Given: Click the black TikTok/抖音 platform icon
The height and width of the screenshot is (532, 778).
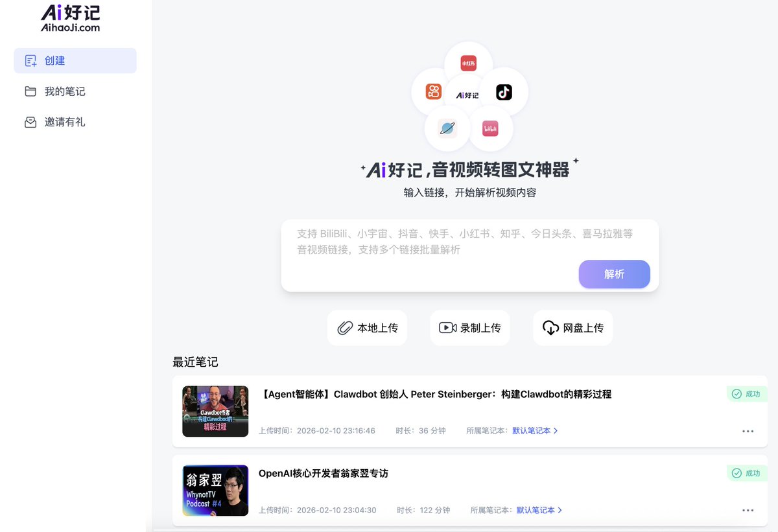Looking at the screenshot, I should tap(504, 92).
